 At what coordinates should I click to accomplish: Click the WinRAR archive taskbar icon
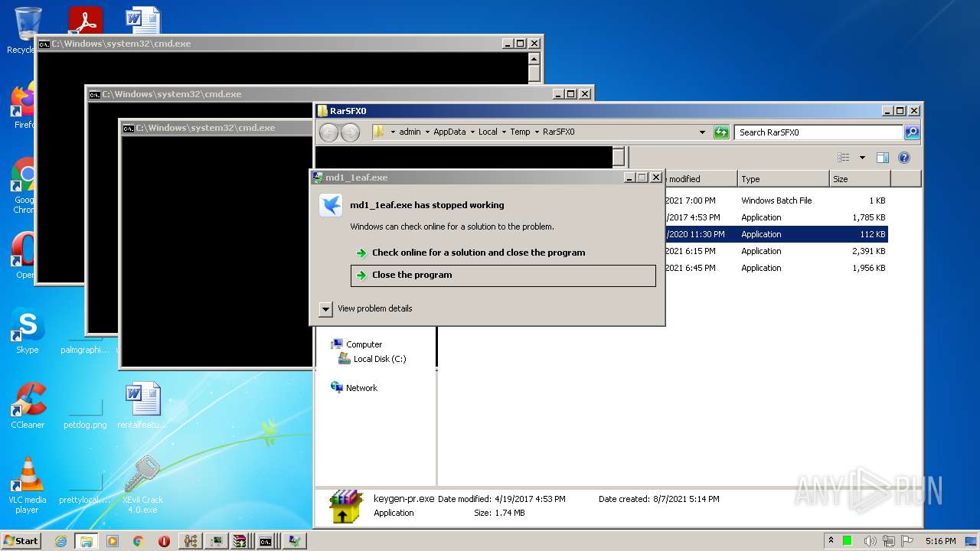(240, 541)
